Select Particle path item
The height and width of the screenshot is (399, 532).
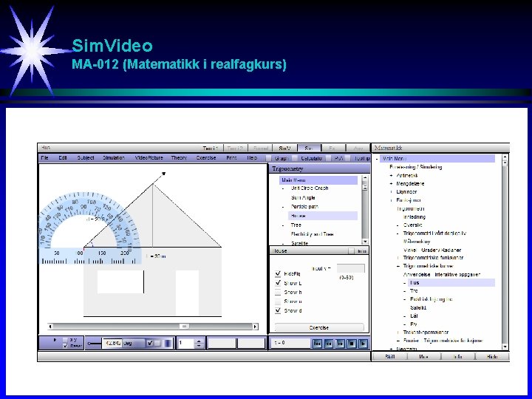click(304, 207)
